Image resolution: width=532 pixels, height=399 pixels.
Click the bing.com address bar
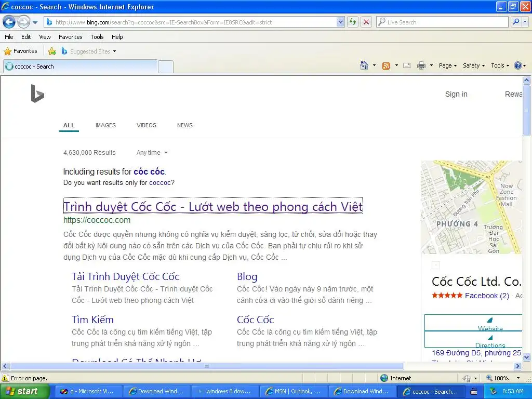coord(190,22)
